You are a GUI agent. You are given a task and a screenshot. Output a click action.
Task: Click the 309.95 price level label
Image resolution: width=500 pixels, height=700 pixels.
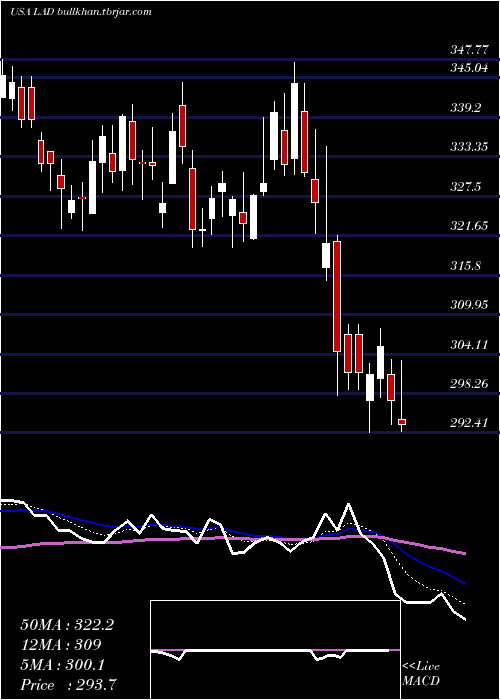[x=469, y=305]
